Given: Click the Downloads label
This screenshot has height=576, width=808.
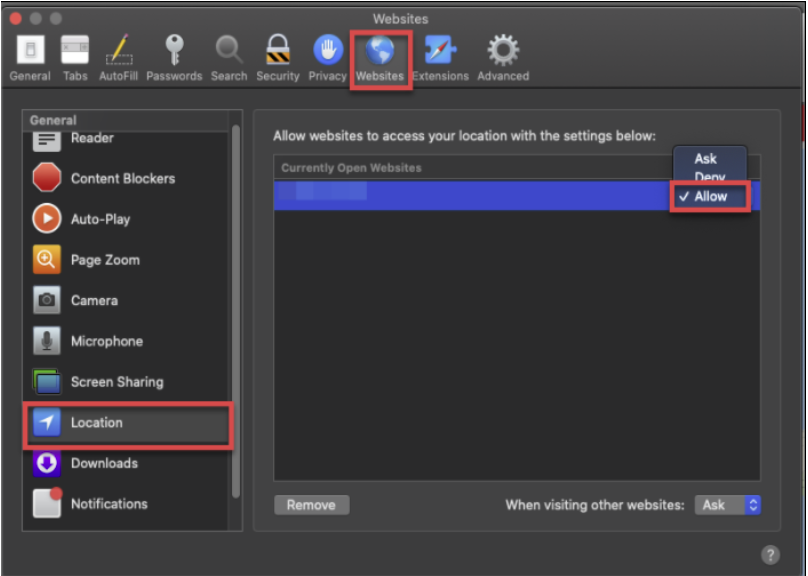Looking at the screenshot, I should click(104, 463).
